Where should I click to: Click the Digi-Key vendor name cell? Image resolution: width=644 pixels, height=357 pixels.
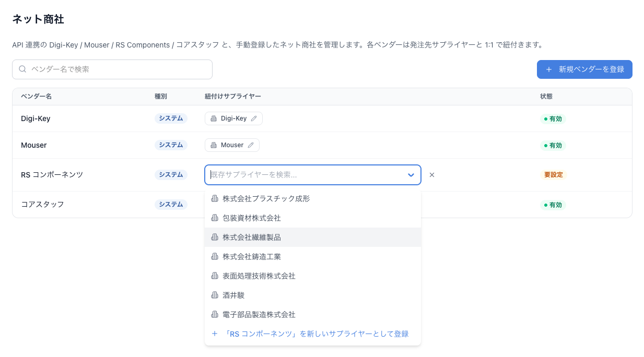click(36, 118)
